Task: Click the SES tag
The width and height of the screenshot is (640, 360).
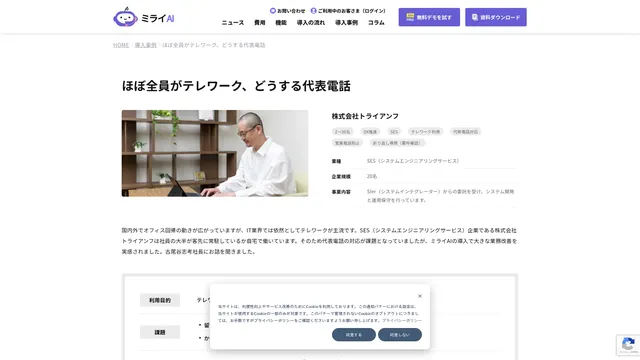Action: point(393,131)
